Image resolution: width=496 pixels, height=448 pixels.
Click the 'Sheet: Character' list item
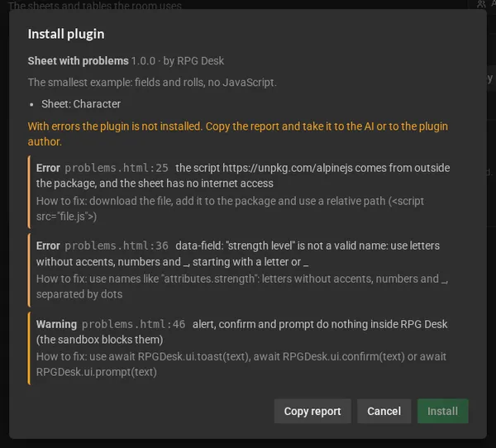point(81,104)
